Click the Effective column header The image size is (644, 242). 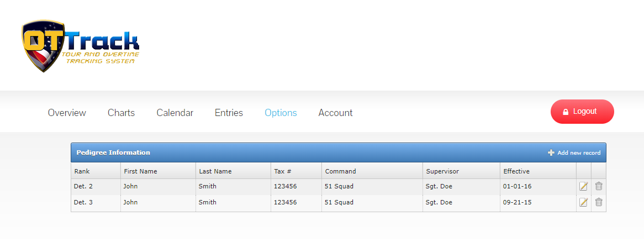coord(516,171)
